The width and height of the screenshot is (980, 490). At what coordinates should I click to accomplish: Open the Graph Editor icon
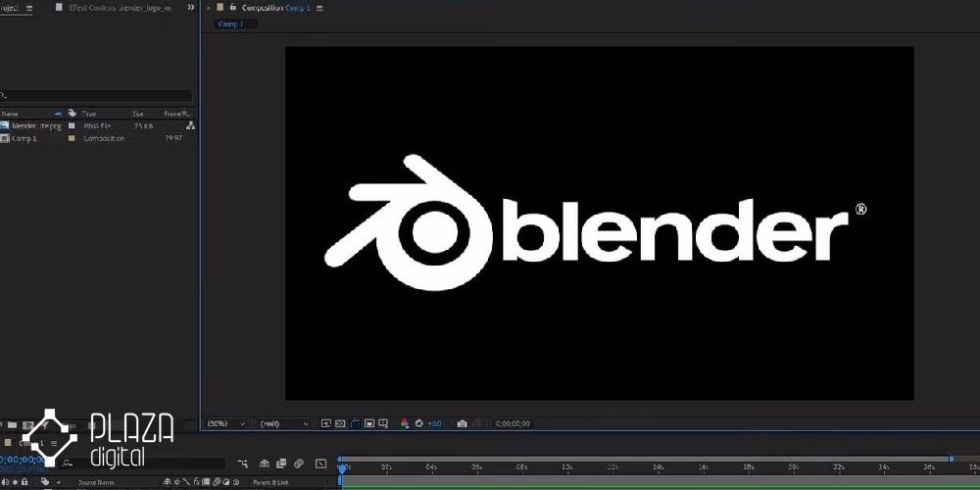(x=320, y=464)
